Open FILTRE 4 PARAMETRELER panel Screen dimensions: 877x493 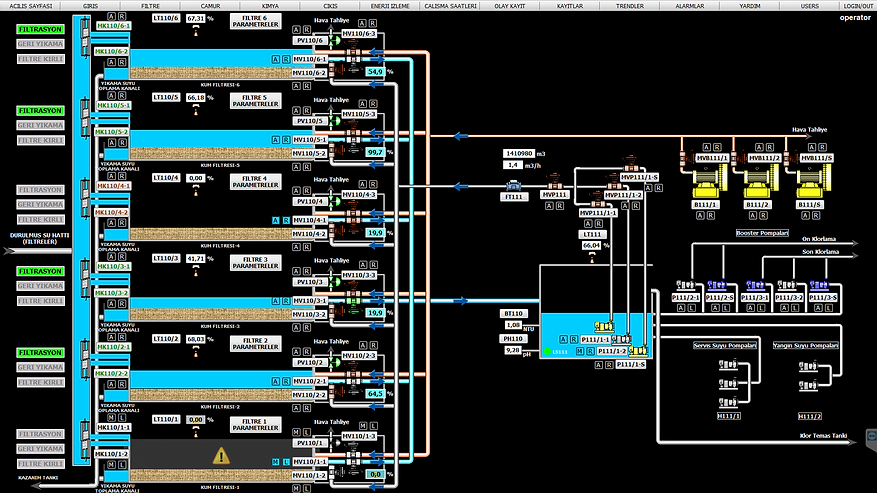255,181
